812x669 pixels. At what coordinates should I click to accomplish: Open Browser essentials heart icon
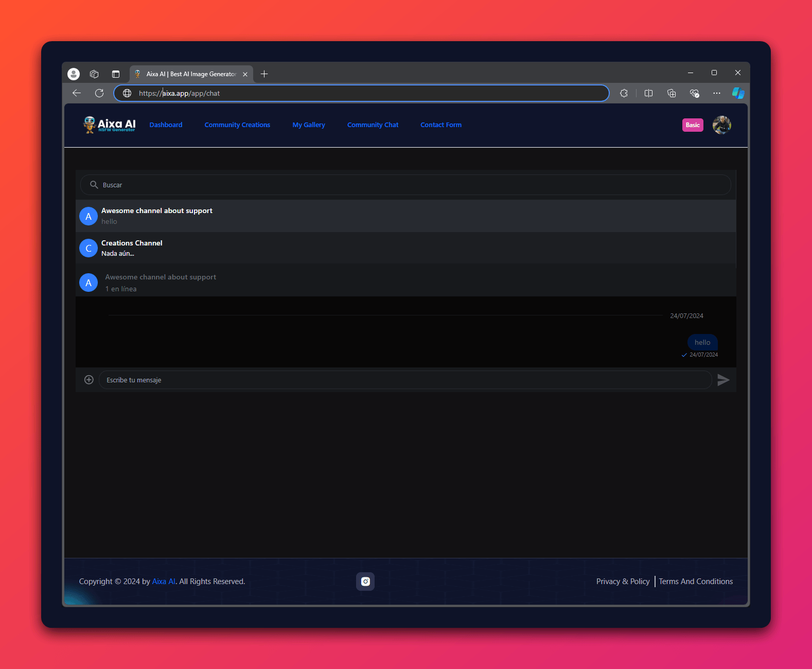tap(694, 93)
